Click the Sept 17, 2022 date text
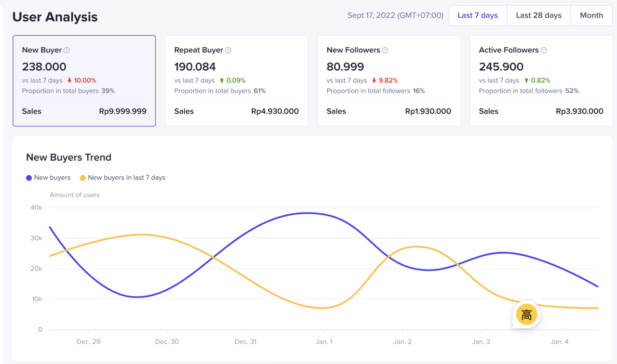Image resolution: width=617 pixels, height=364 pixels. 395,15
